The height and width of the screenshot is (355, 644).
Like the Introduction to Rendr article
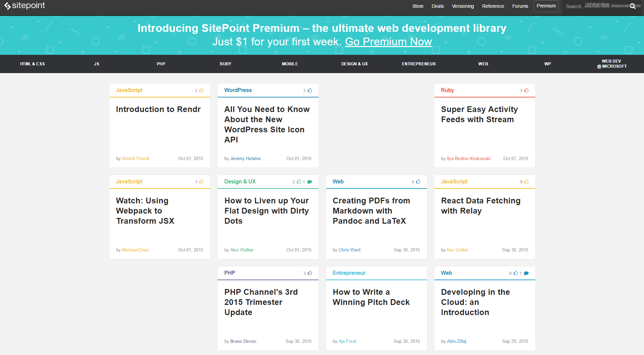click(201, 90)
